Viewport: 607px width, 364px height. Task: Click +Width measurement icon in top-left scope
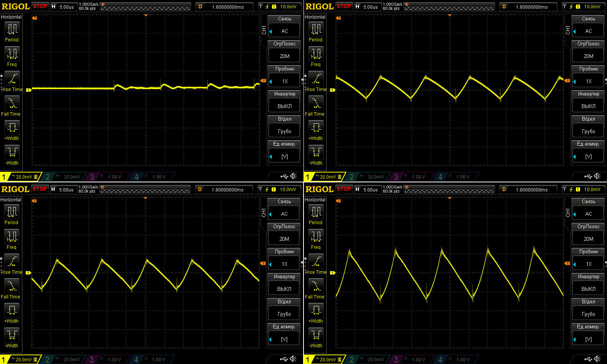[12, 128]
